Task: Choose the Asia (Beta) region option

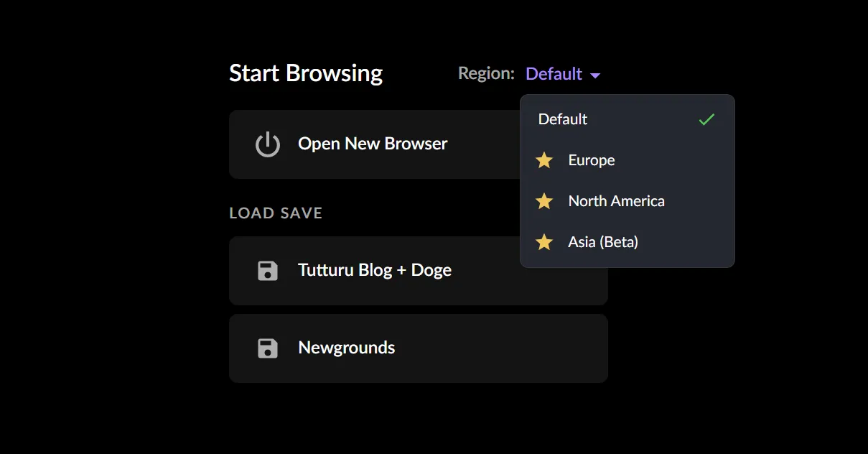Action: [627, 242]
